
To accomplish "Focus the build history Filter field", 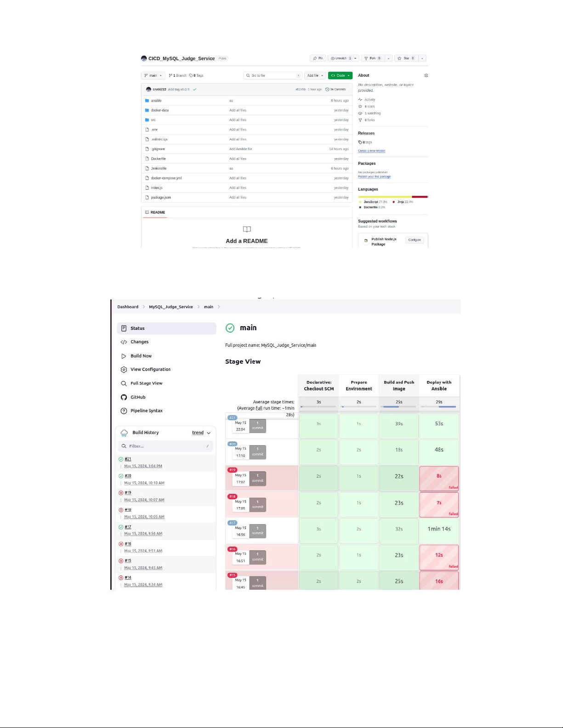I will point(165,446).
